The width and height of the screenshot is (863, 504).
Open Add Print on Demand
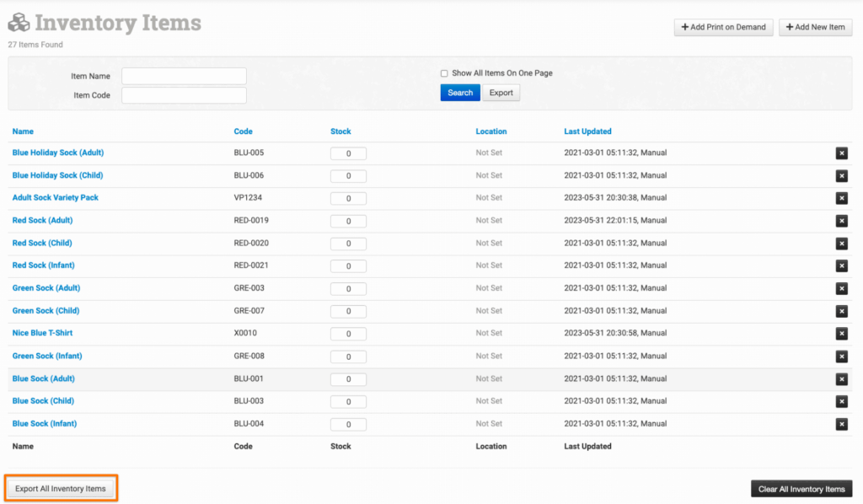click(723, 27)
